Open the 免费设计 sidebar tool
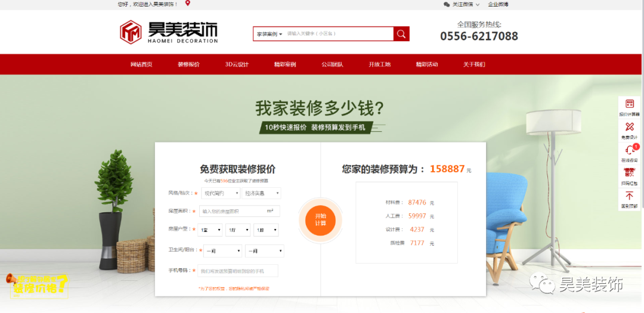The width and height of the screenshot is (644, 313). click(x=629, y=131)
